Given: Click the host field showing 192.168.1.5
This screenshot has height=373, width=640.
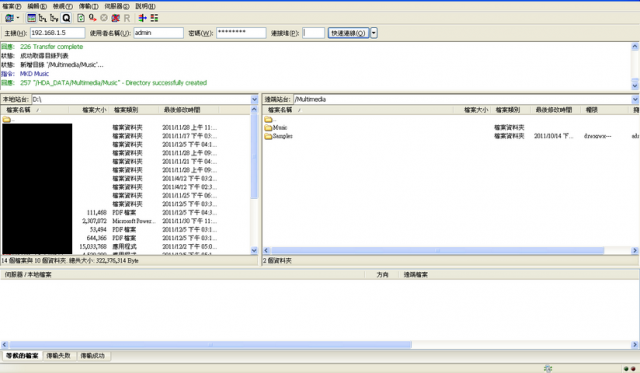Looking at the screenshot, I should click(58, 33).
